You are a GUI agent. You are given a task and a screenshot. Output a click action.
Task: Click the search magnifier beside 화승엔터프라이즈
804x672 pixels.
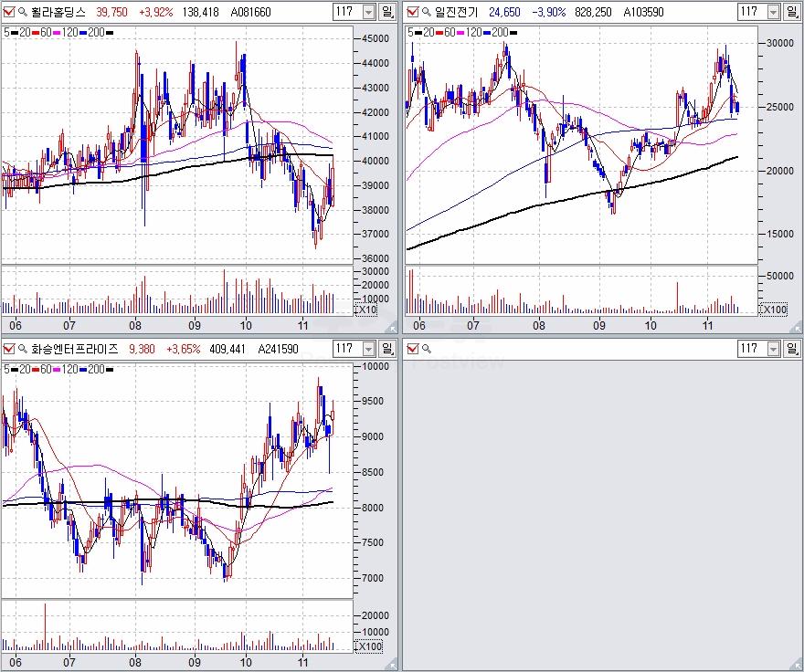(x=22, y=349)
